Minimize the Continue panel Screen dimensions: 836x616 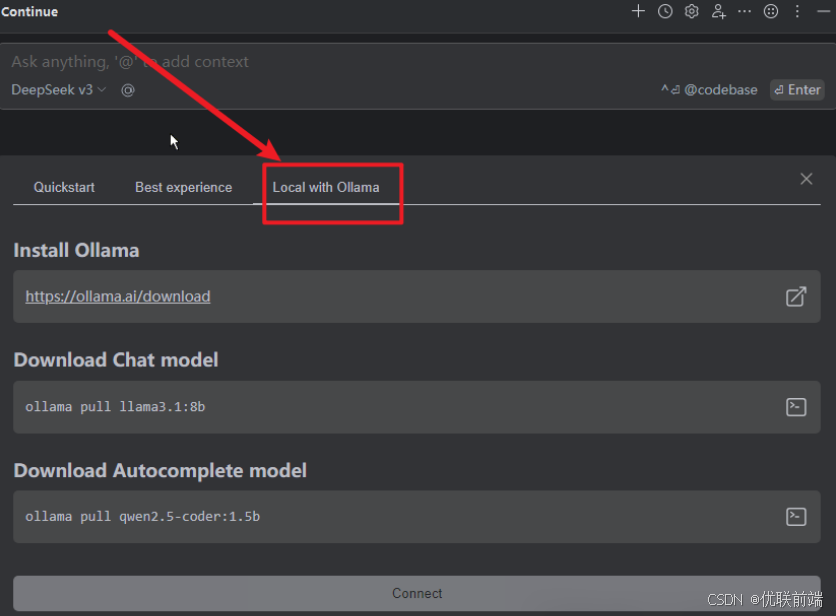(x=824, y=11)
